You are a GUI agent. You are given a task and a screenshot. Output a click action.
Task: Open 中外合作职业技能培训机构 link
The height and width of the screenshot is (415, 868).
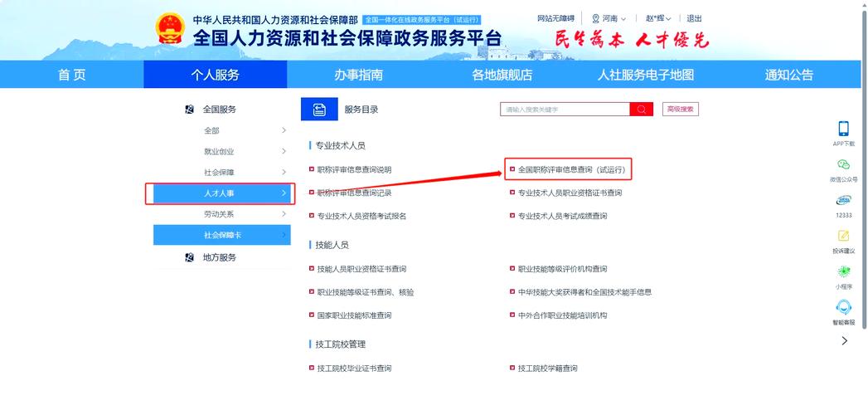[x=562, y=315]
